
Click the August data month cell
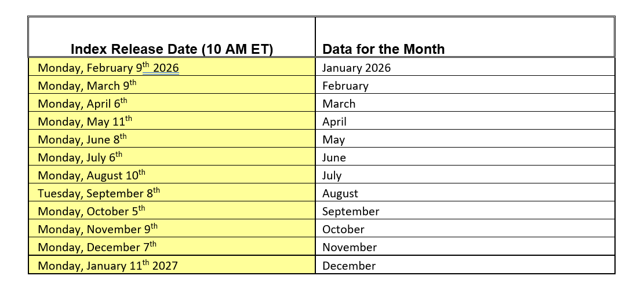[465, 192]
